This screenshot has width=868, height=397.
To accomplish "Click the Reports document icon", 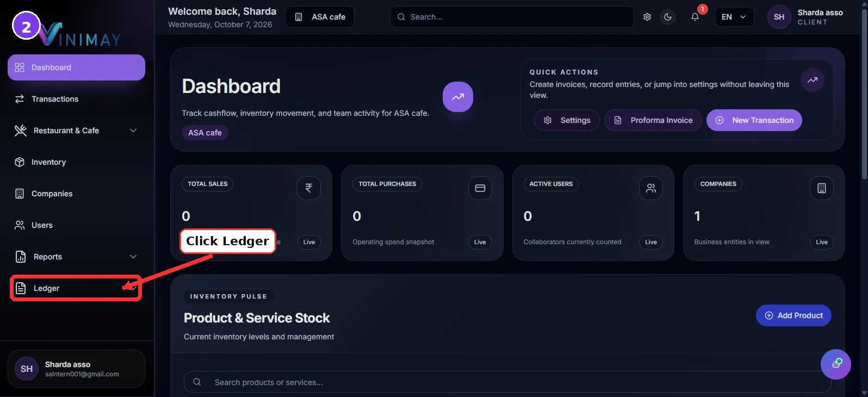I will coord(21,257).
